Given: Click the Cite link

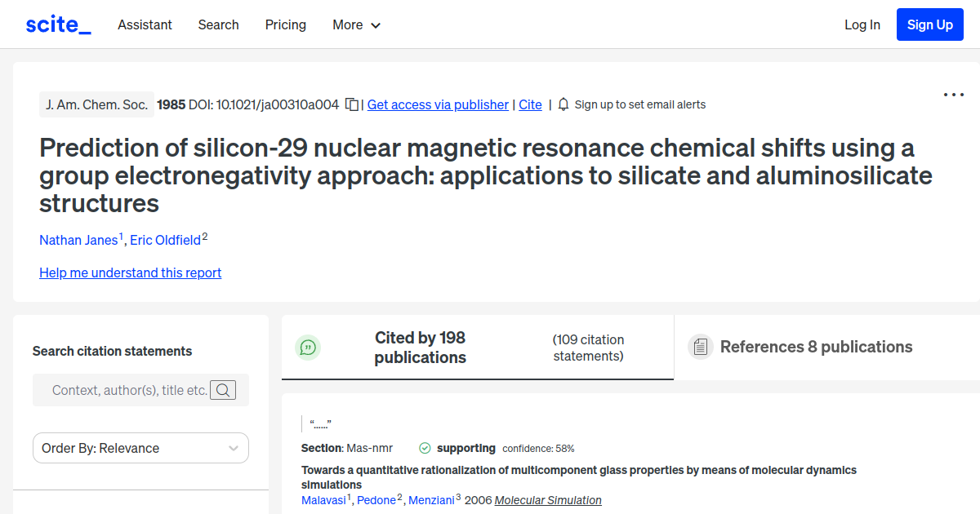Looking at the screenshot, I should click(530, 104).
